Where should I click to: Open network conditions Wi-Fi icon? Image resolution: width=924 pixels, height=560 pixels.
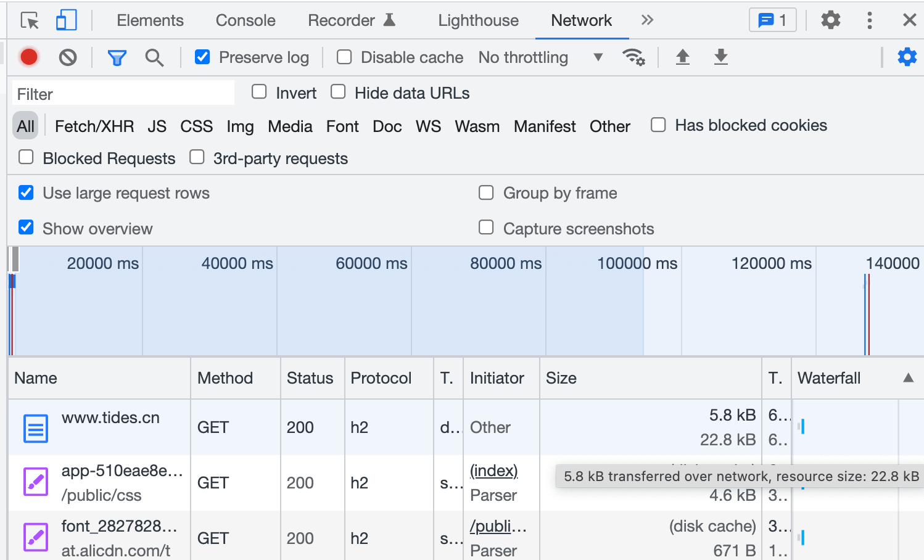pyautogui.click(x=633, y=57)
